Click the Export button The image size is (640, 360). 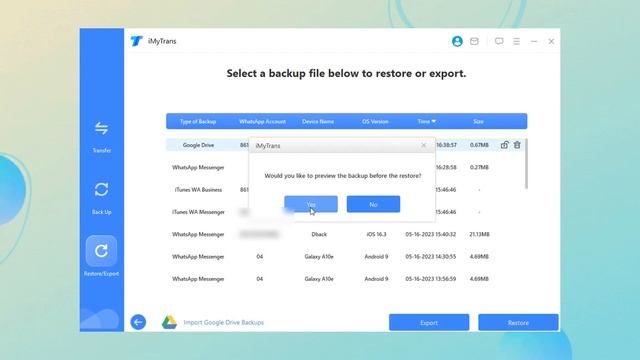[x=429, y=322]
